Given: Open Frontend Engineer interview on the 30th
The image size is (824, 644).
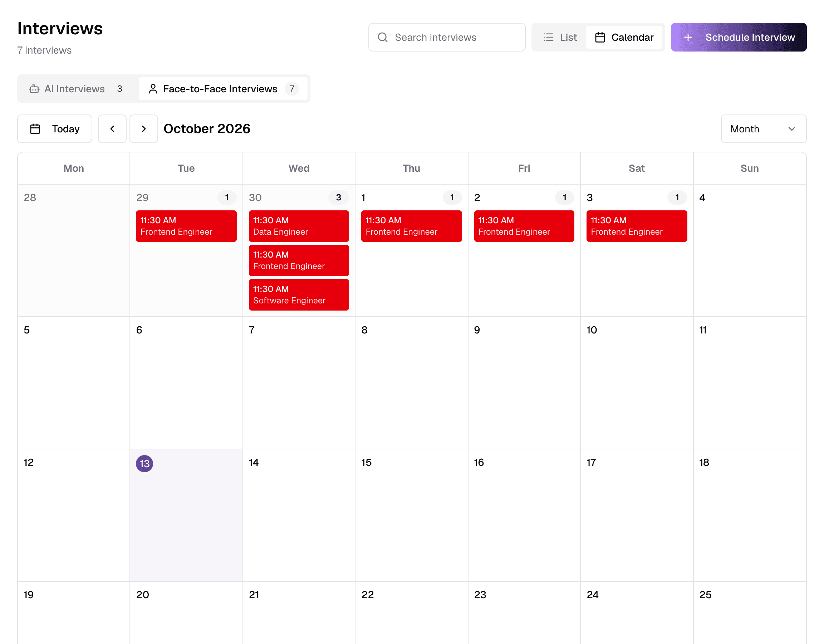Looking at the screenshot, I should (298, 260).
